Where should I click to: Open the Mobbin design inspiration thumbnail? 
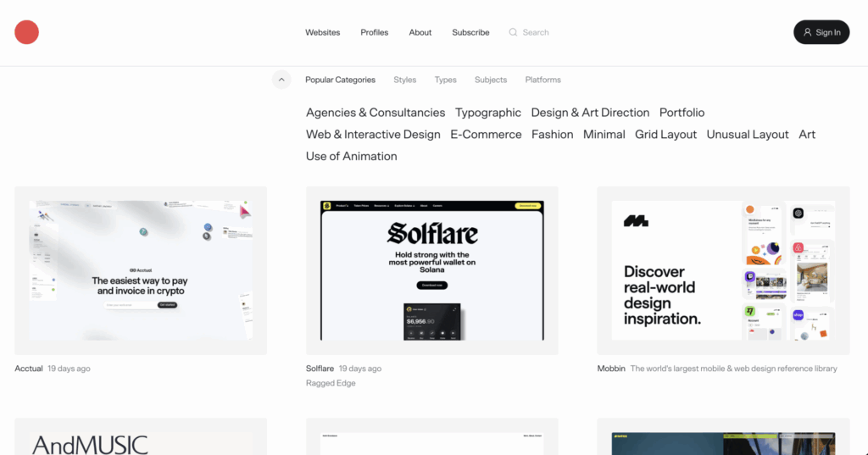tap(723, 270)
